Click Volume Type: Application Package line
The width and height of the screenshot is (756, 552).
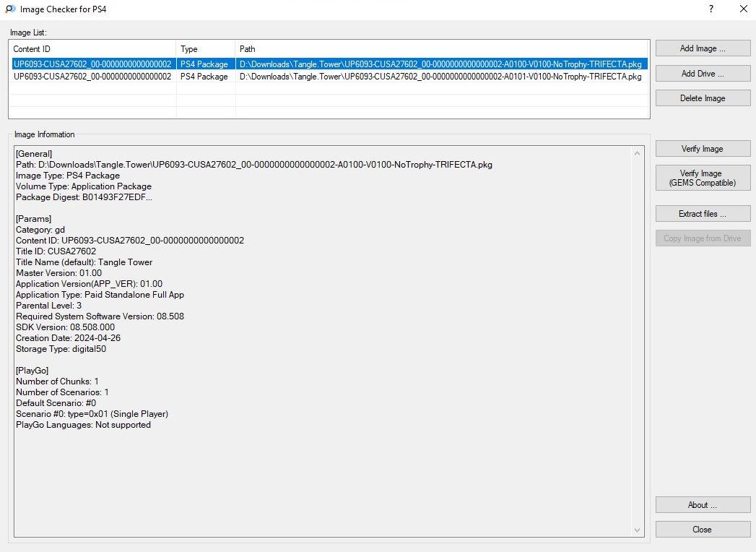tap(84, 186)
